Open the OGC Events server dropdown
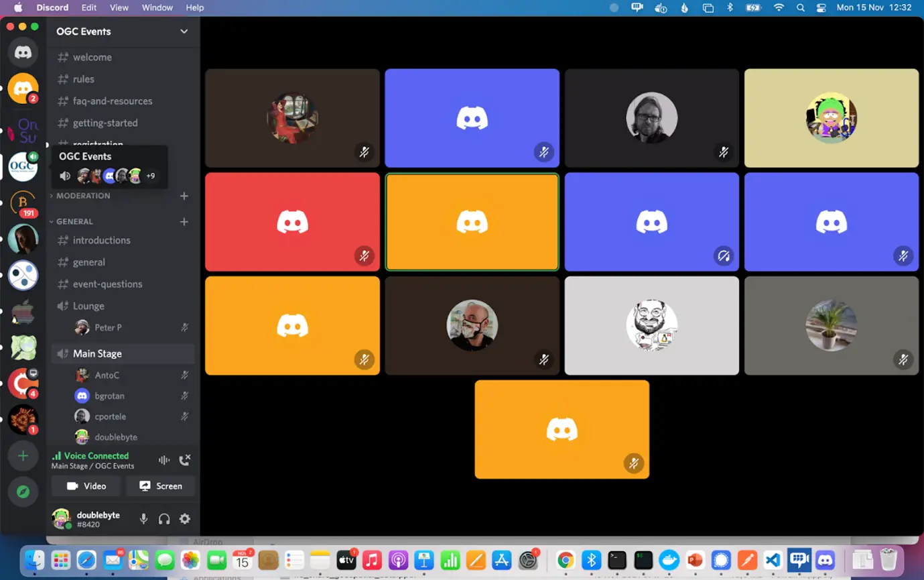The image size is (924, 580). 184,32
